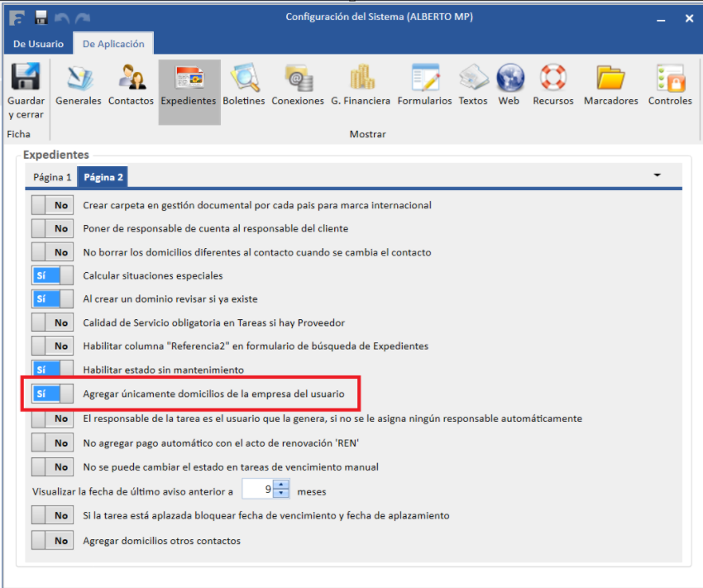Expand the dropdown arrow on the page tab bar
This screenshot has width=703, height=588.
pyautogui.click(x=658, y=175)
